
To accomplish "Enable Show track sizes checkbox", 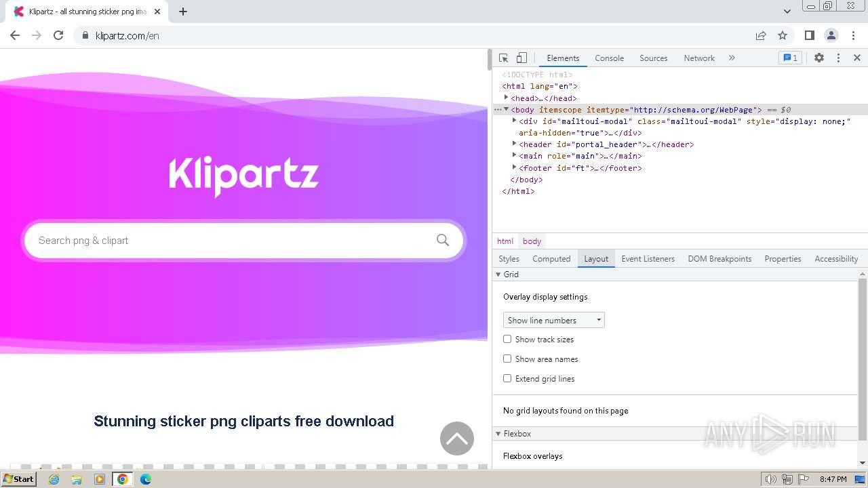I will pos(507,339).
